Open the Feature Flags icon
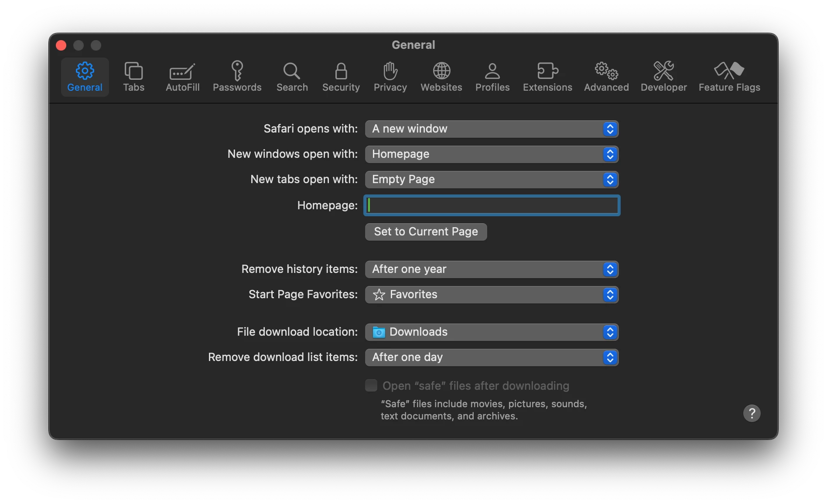The height and width of the screenshot is (504, 827). (x=729, y=71)
